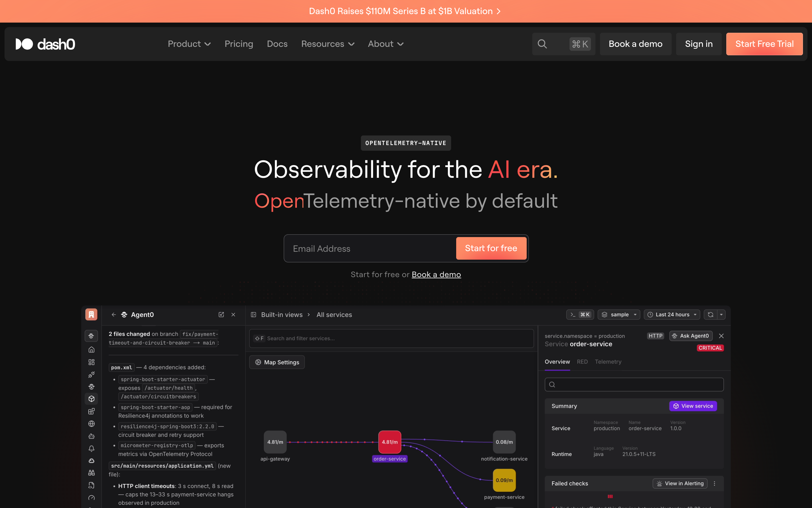The height and width of the screenshot is (508, 812).
Task: Open the terminal command palette ⌘K button
Action: click(x=580, y=315)
